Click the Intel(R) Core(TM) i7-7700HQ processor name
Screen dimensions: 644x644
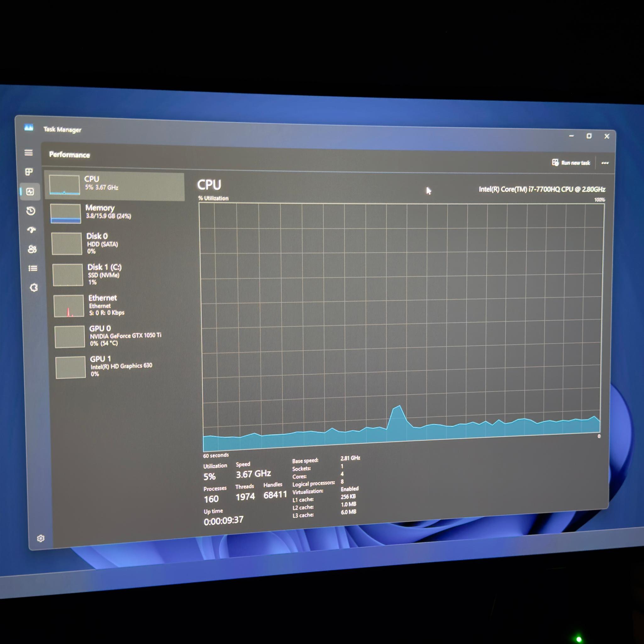542,189
